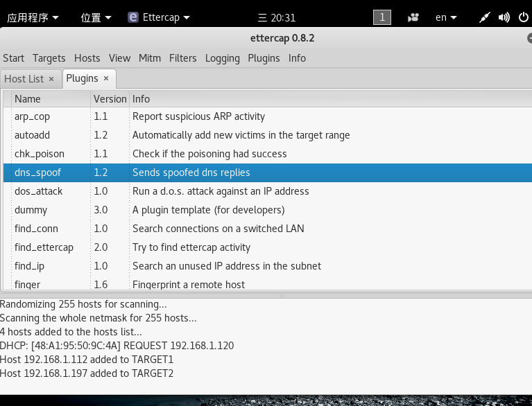The height and width of the screenshot is (406, 532).
Task: Sort plugins by the Name column header
Action: [51, 99]
